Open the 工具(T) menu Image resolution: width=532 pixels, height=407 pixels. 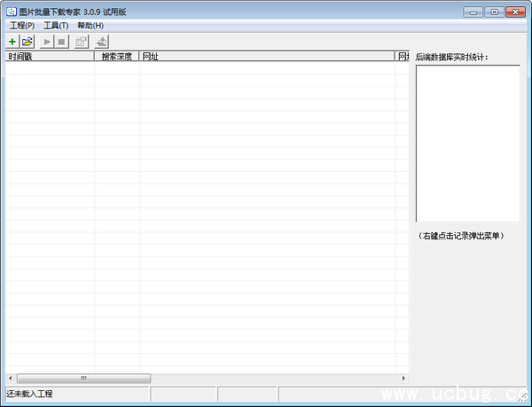(56, 26)
